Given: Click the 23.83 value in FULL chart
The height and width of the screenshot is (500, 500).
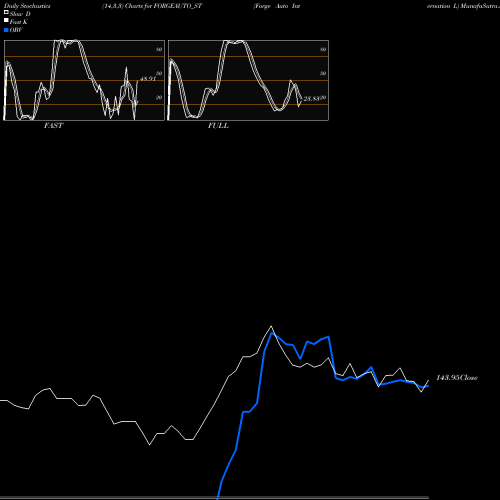Looking at the screenshot, I should coord(311,98).
